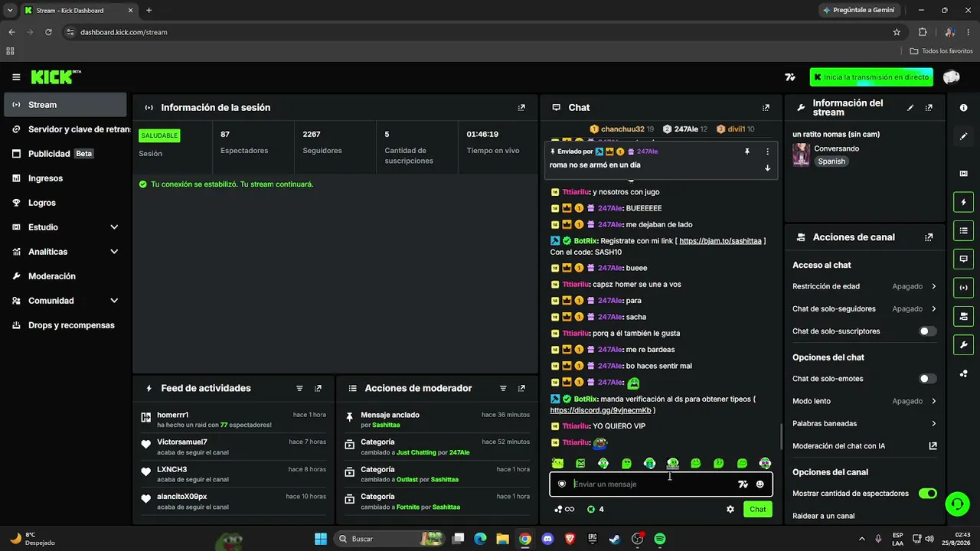The height and width of the screenshot is (551, 980).
Task: Pop out the Información del stream panel
Action: tap(929, 108)
